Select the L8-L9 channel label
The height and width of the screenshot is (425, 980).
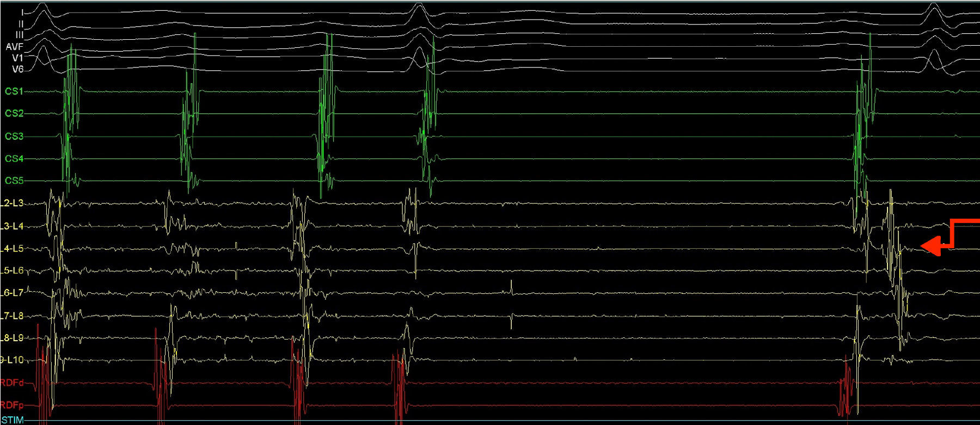(12, 338)
